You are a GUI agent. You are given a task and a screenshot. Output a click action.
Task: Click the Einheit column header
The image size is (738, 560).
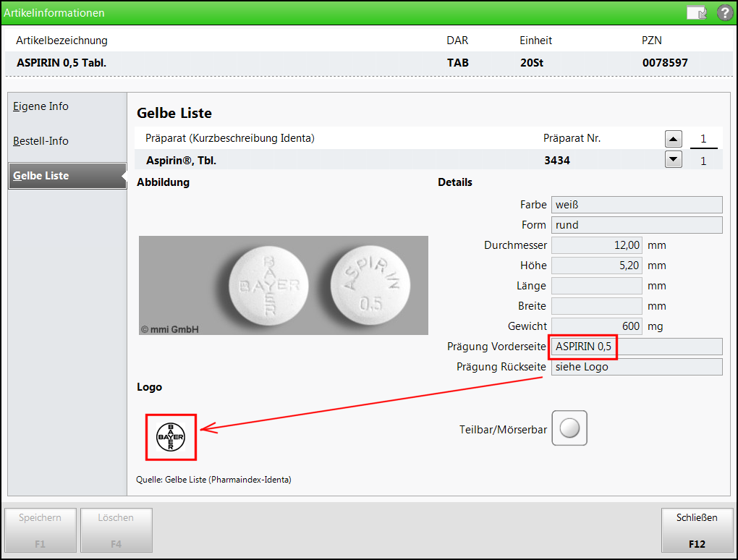tap(535, 41)
